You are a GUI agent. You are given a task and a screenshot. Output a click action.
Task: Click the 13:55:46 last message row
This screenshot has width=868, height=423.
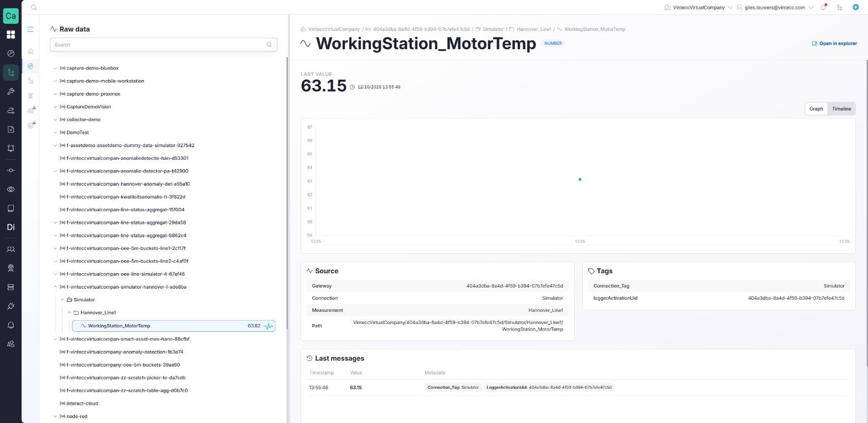[x=578, y=388]
